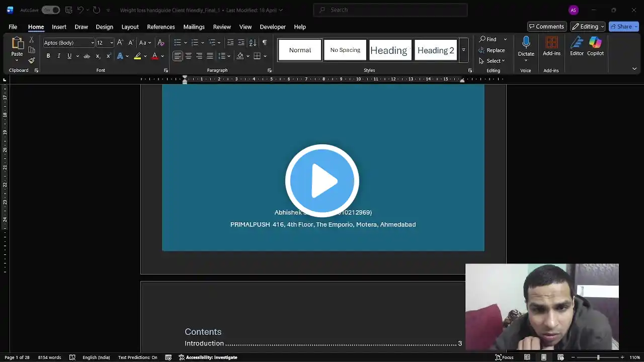The width and height of the screenshot is (644, 362).
Task: Increase font size with the larger A
Action: 120,43
